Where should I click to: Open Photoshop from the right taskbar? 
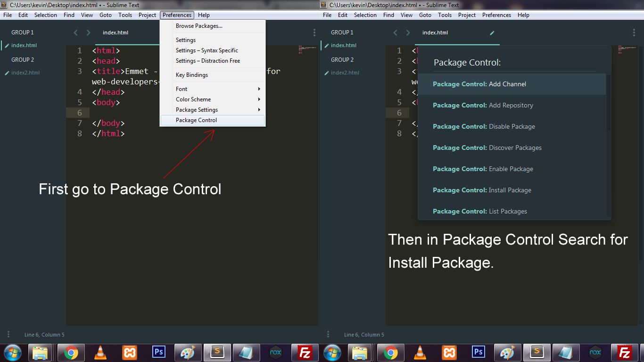click(x=479, y=352)
